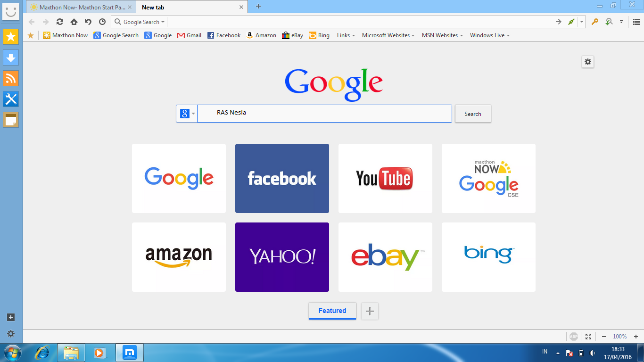Open the Maxthon Now Google CSE tile
Viewport: 644px width, 362px height.
488,178
